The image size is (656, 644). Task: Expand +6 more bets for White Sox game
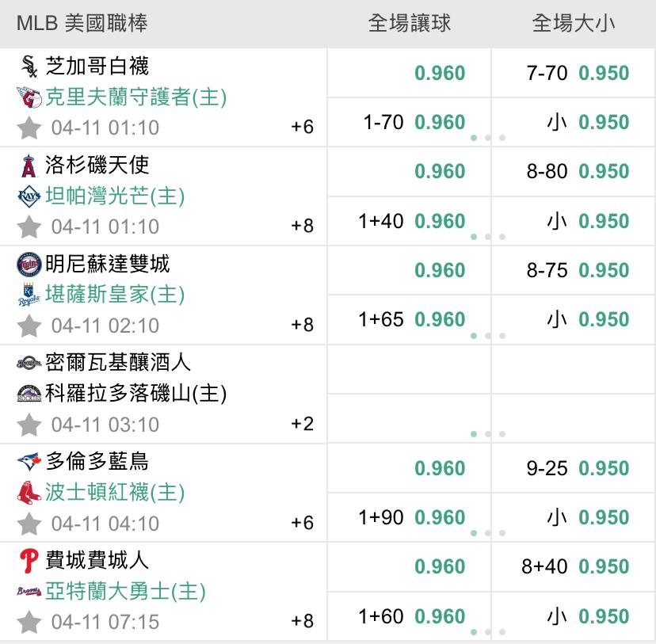click(302, 127)
